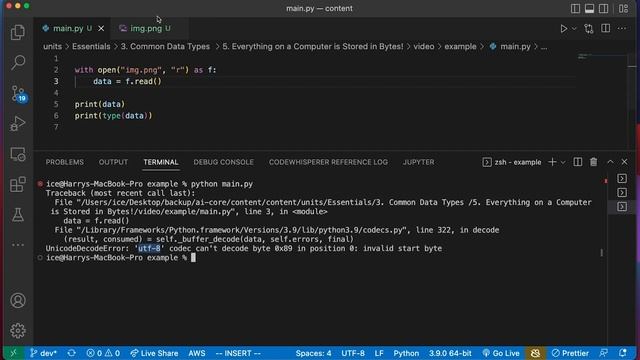Close the main.py tab
640x360 pixels.
101,29
